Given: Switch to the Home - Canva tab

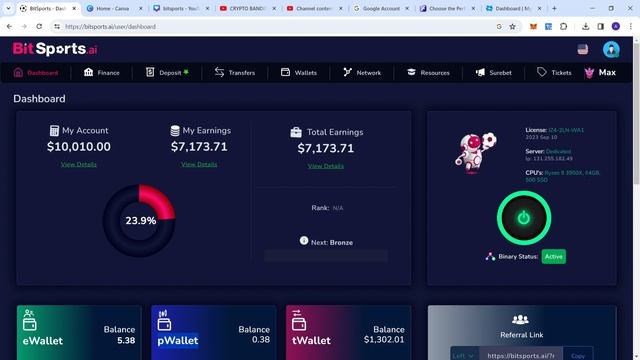Looking at the screenshot, I should [113, 8].
